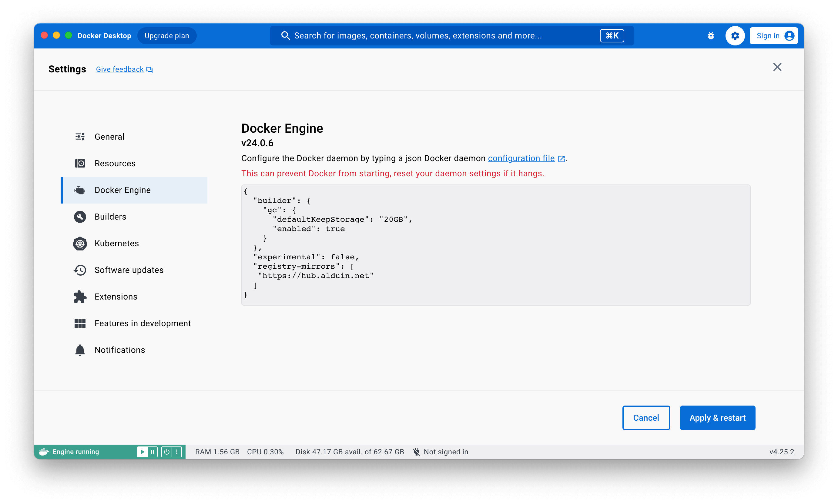Open the Kubernetes settings
Viewport: 838px width, 504px height.
tap(134, 244)
